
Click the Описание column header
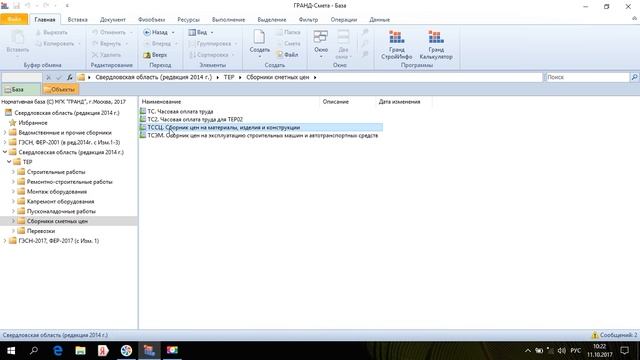336,102
